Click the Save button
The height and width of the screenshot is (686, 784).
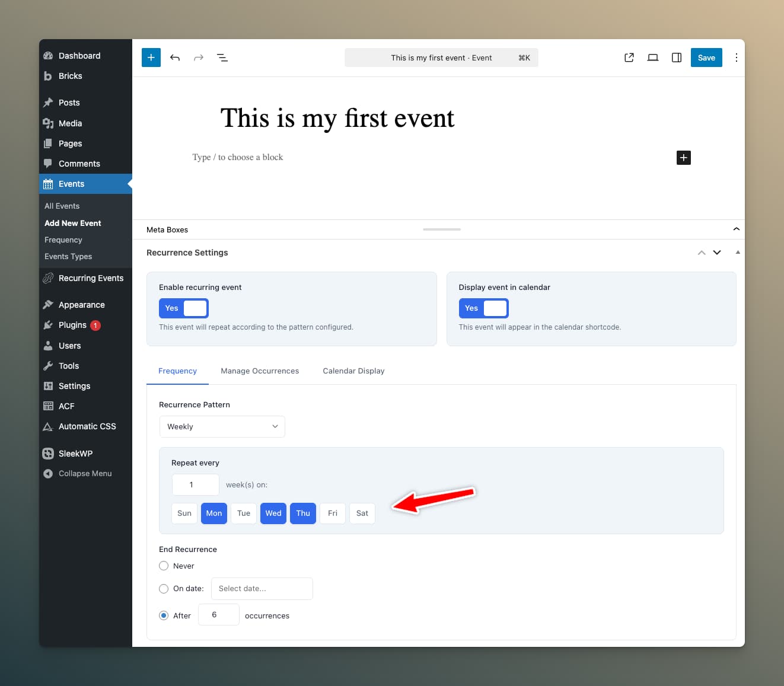click(706, 58)
